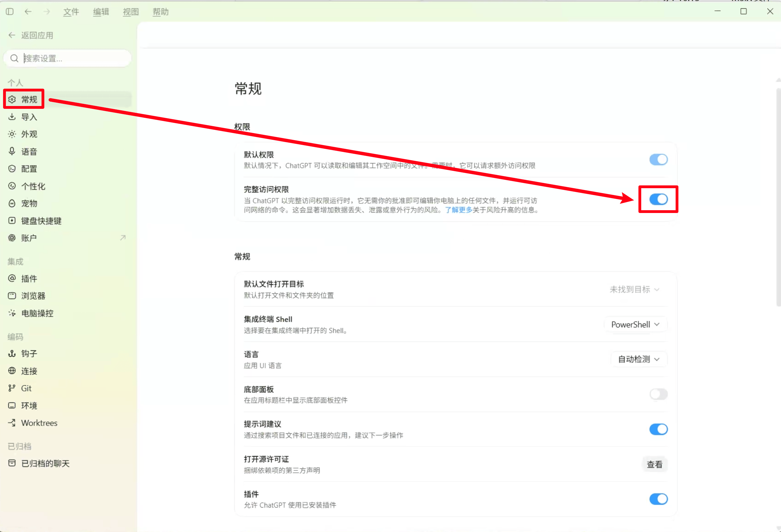Go back using the left arrow in title bar
This screenshot has width=781, height=532.
click(x=28, y=12)
